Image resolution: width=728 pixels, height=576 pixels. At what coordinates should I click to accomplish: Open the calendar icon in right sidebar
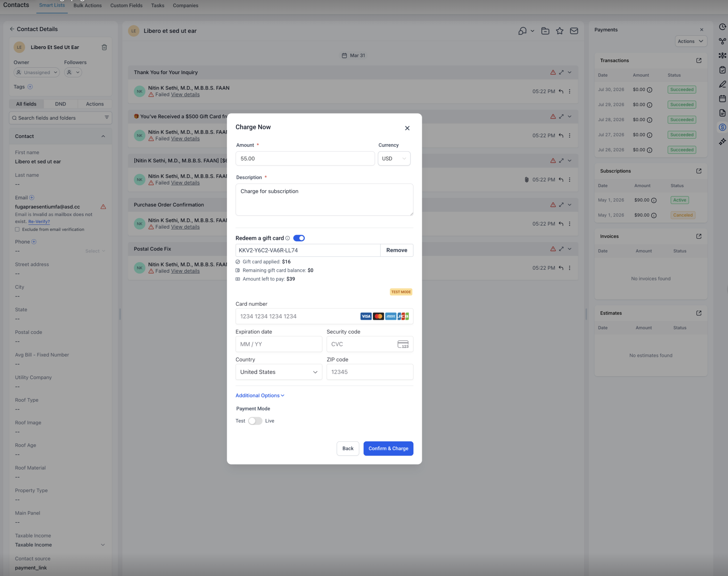click(722, 98)
